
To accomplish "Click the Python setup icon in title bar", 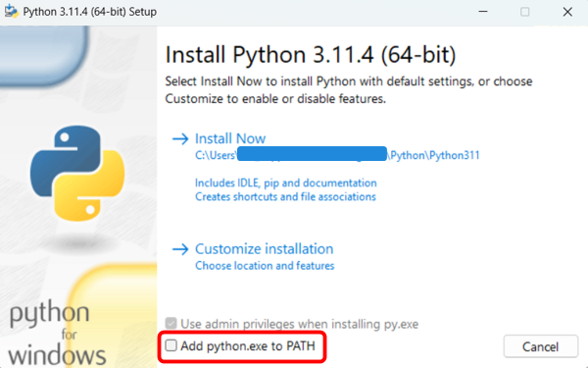I will 11,12.
